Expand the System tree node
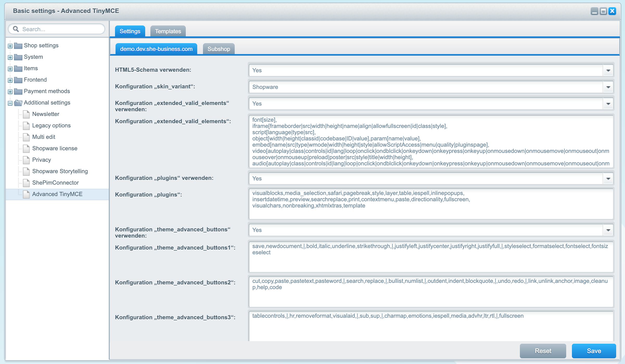Viewport: 625px width, 364px height. pos(10,57)
